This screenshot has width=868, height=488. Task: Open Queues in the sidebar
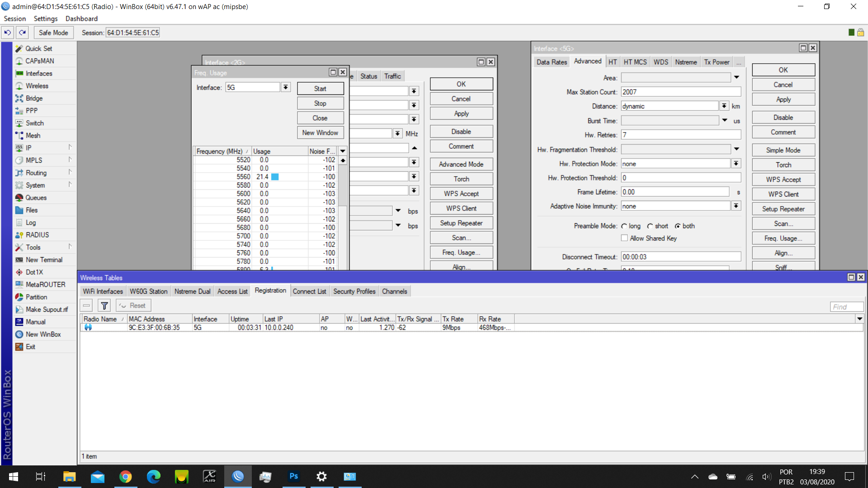36,197
